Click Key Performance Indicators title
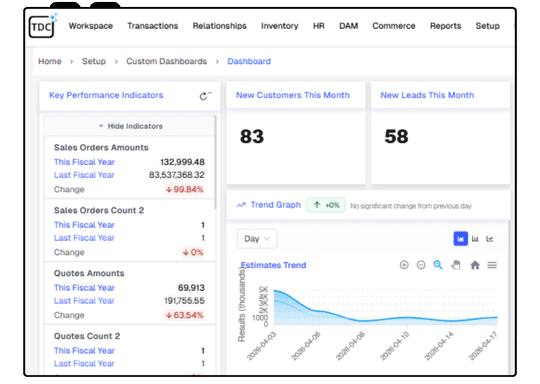 click(x=106, y=95)
